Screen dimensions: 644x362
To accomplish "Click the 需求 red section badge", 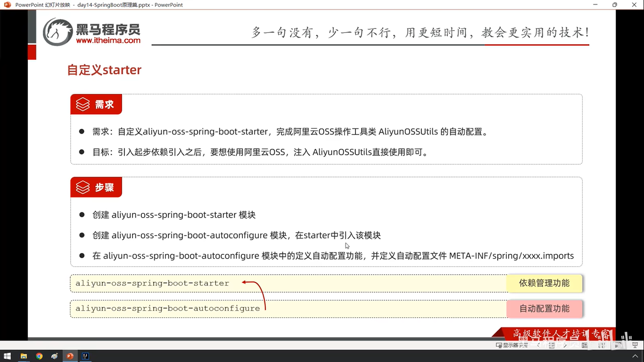I will click(96, 104).
